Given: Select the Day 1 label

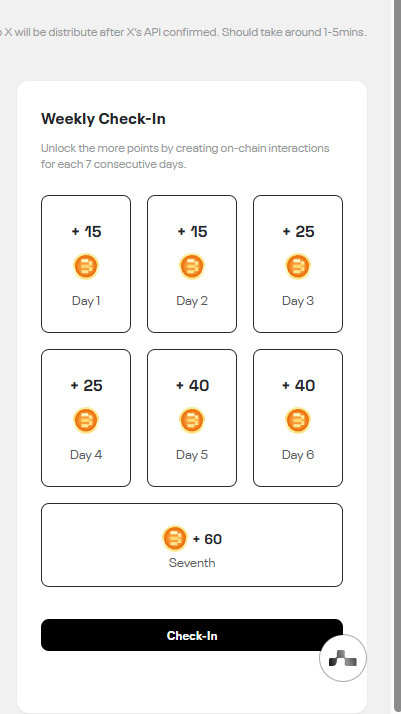Looking at the screenshot, I should tap(86, 301).
